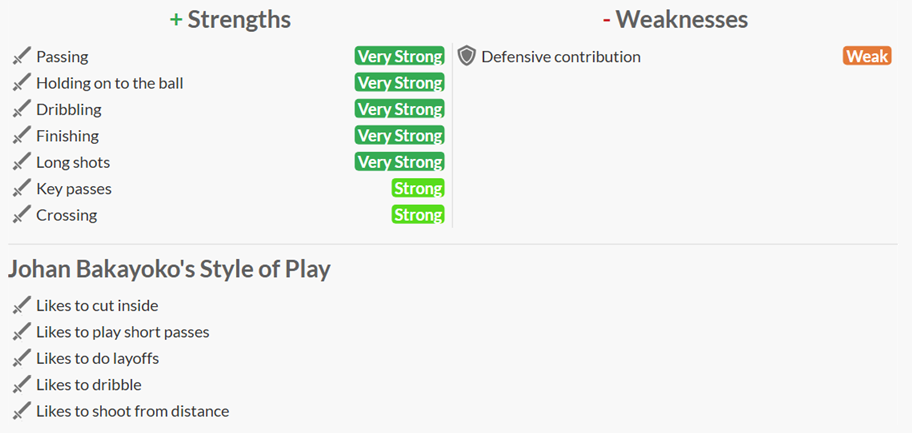Click the Defensive contribution weakness label
The height and width of the screenshot is (433, 912).
561,57
